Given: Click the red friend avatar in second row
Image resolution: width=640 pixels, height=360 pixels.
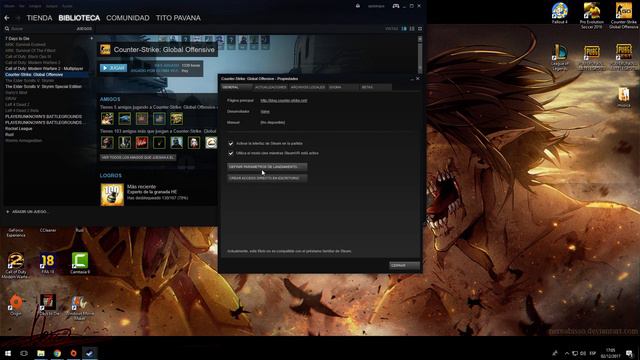Looking at the screenshot, I should point(142,142).
